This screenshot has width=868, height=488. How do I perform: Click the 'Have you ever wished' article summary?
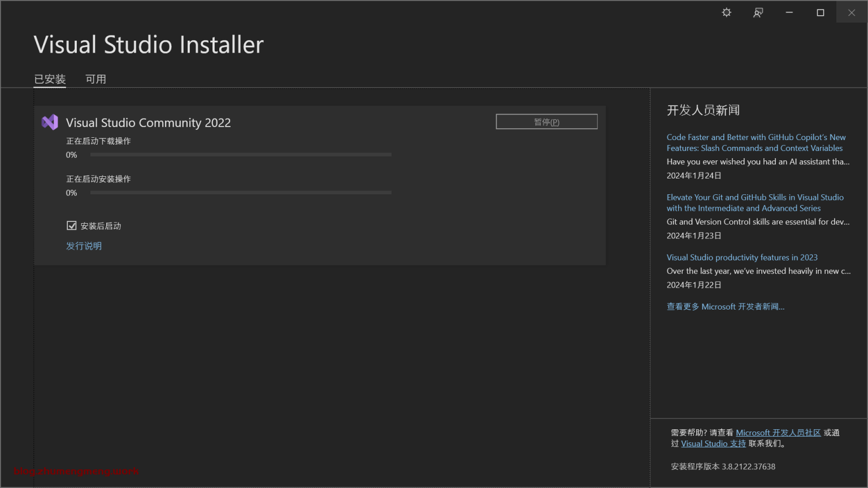758,162
